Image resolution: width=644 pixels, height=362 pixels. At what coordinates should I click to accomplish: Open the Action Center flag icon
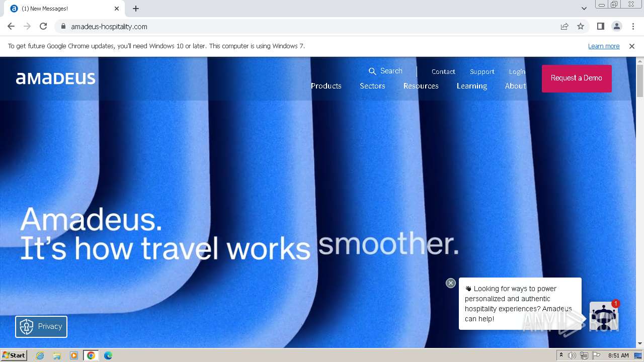(x=596, y=355)
